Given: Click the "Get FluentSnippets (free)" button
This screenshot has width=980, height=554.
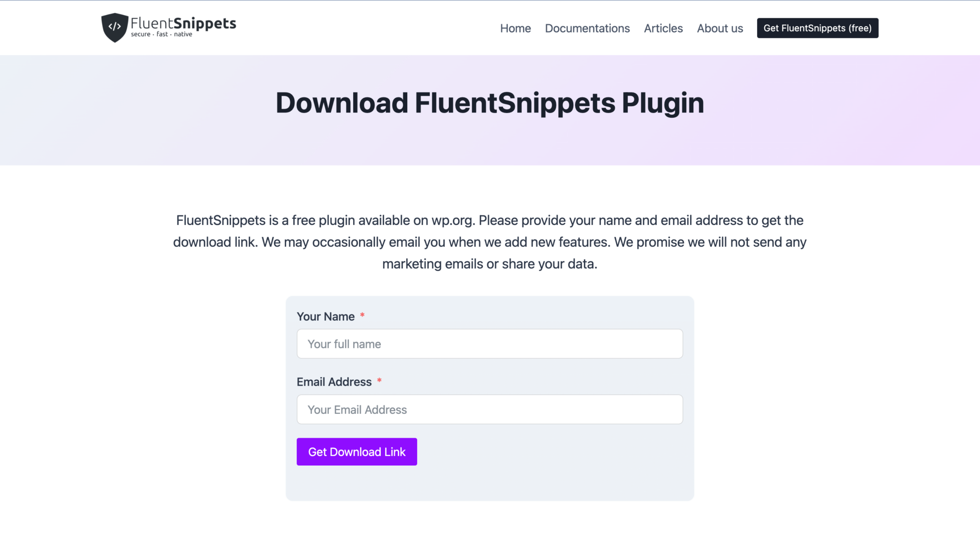Looking at the screenshot, I should (x=817, y=28).
